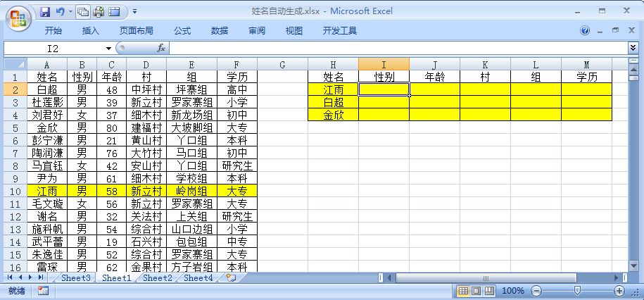Click the Insert Worksheet icon
Screen dimensions: 644x300
click(232, 277)
